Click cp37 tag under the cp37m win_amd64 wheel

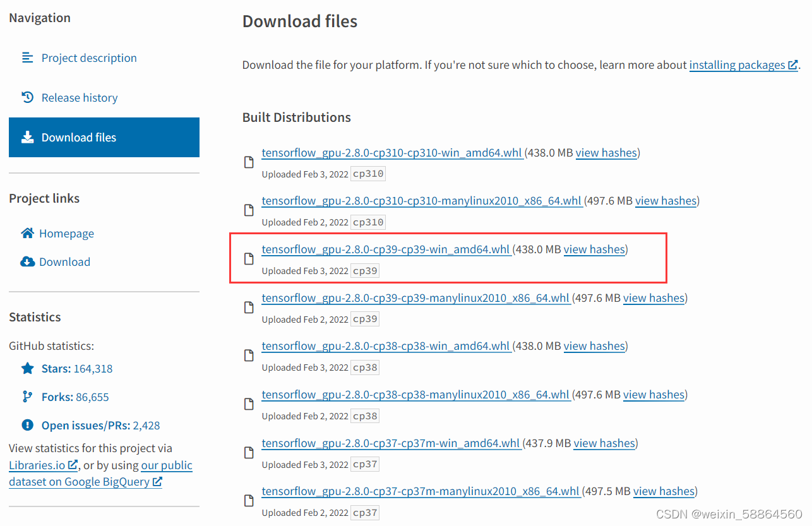365,464
